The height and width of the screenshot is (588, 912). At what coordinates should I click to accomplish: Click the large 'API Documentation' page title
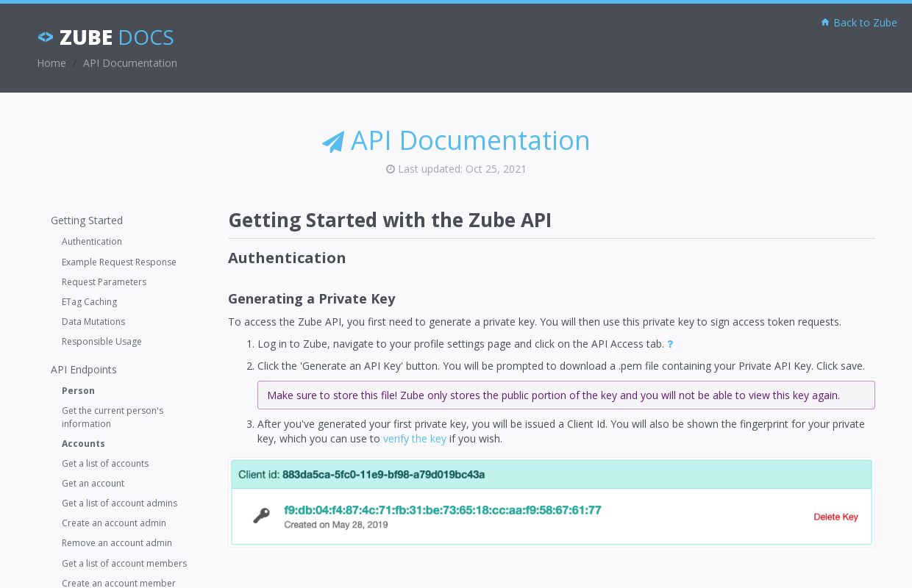(x=470, y=140)
